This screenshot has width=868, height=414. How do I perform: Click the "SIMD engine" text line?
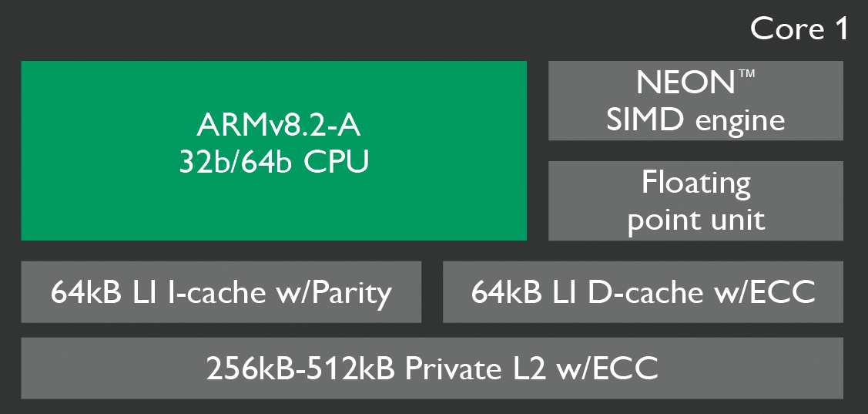[x=695, y=119]
